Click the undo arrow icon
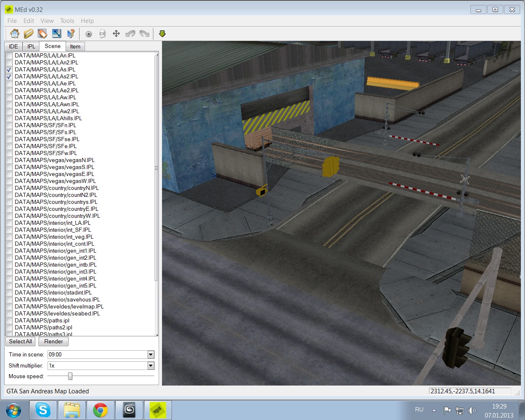 tap(130, 34)
